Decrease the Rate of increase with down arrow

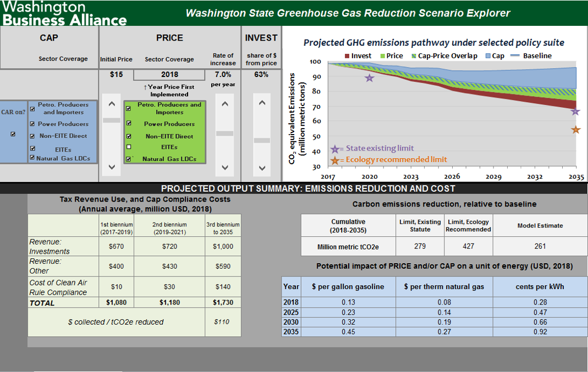224,168
